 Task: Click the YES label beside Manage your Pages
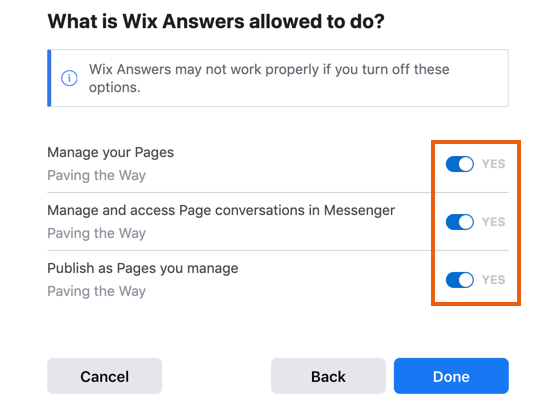click(x=493, y=164)
